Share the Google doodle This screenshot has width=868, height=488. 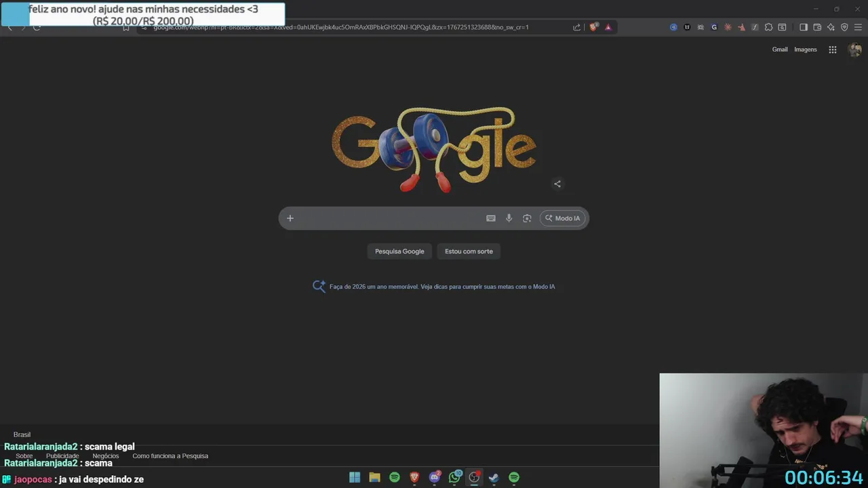[x=557, y=184]
